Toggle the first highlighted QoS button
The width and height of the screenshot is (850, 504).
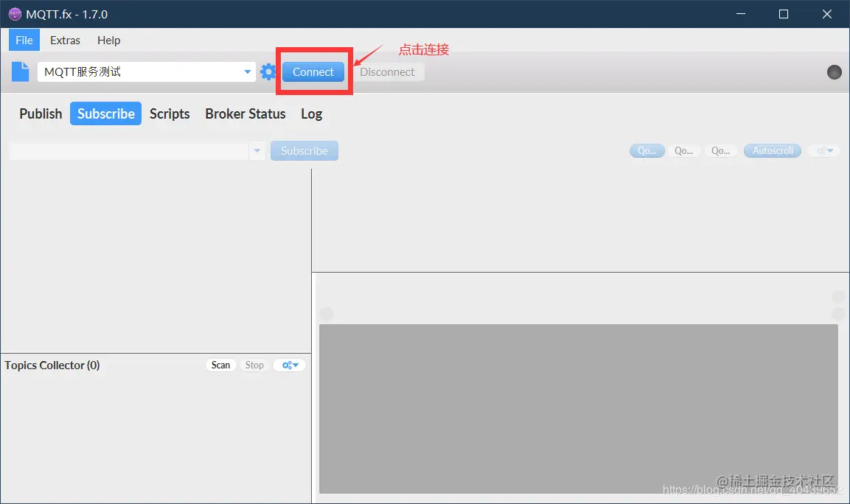point(647,150)
